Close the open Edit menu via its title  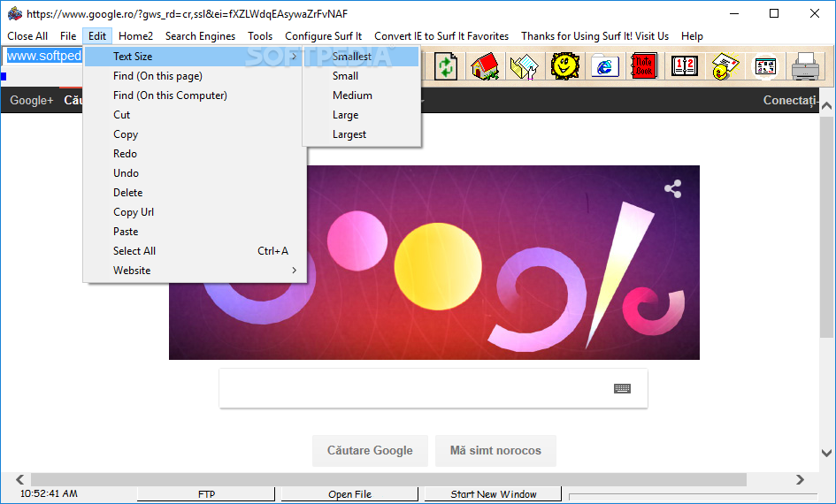(x=97, y=35)
